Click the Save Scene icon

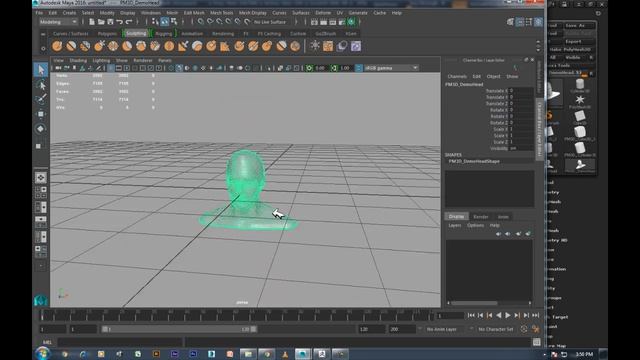point(110,22)
